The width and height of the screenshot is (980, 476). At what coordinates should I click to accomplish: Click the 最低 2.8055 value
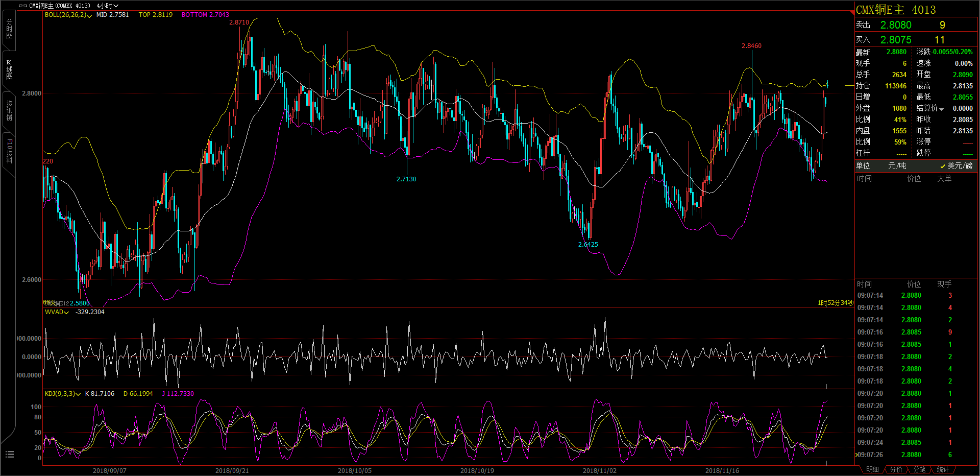coord(963,98)
